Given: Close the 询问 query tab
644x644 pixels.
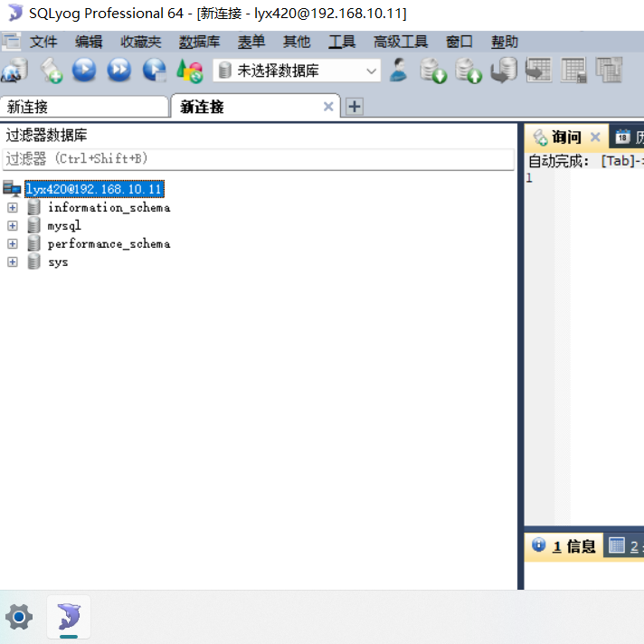Looking at the screenshot, I should (595, 137).
